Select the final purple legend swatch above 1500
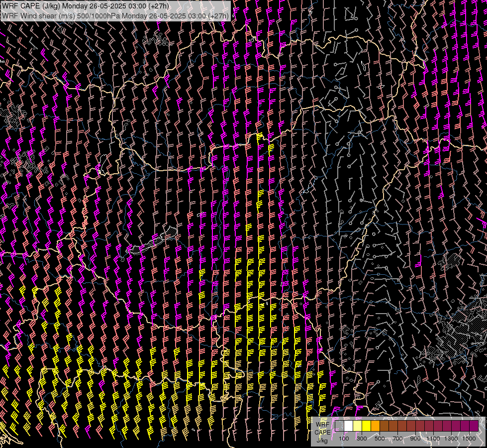The image size is (487, 448). pos(474,426)
